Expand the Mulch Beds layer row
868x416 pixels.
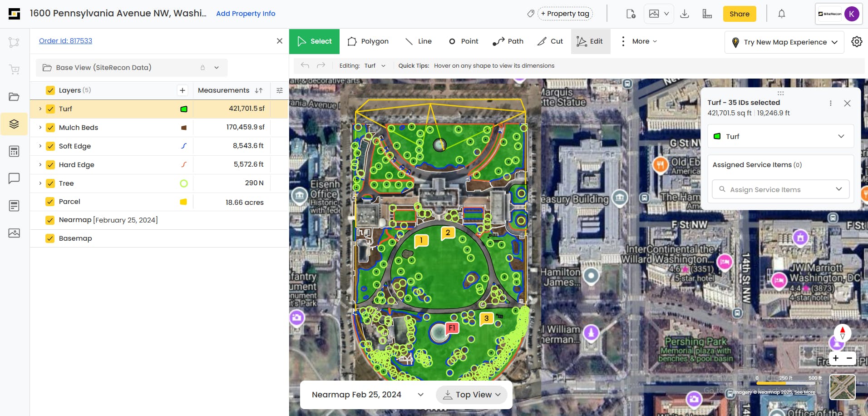40,128
